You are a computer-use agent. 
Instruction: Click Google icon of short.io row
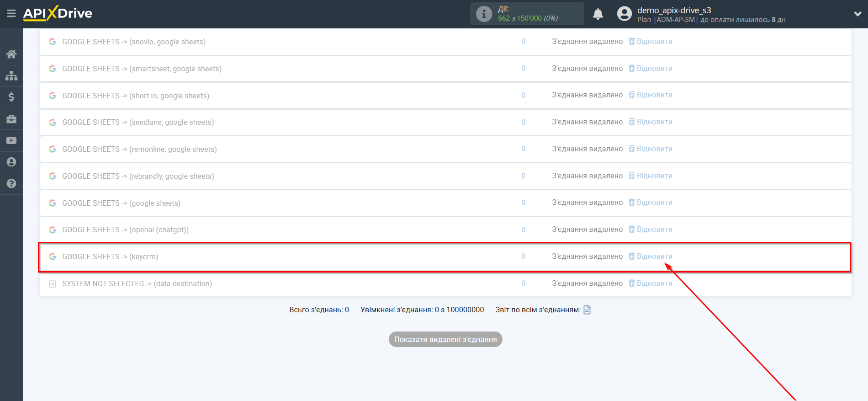[x=53, y=96]
